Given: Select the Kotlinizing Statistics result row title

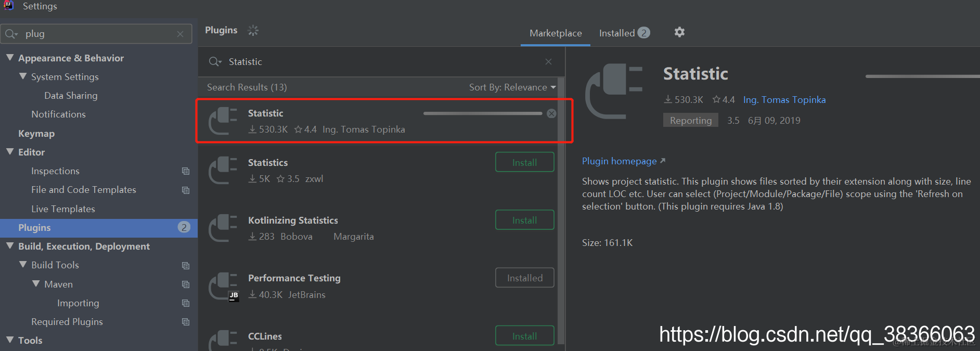Looking at the screenshot, I should [x=293, y=220].
